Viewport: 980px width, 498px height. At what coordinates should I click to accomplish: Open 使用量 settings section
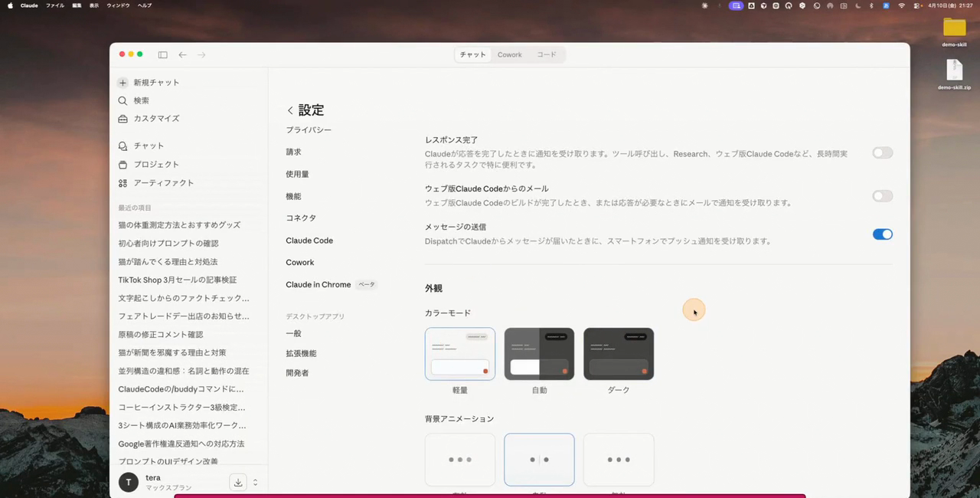point(297,174)
